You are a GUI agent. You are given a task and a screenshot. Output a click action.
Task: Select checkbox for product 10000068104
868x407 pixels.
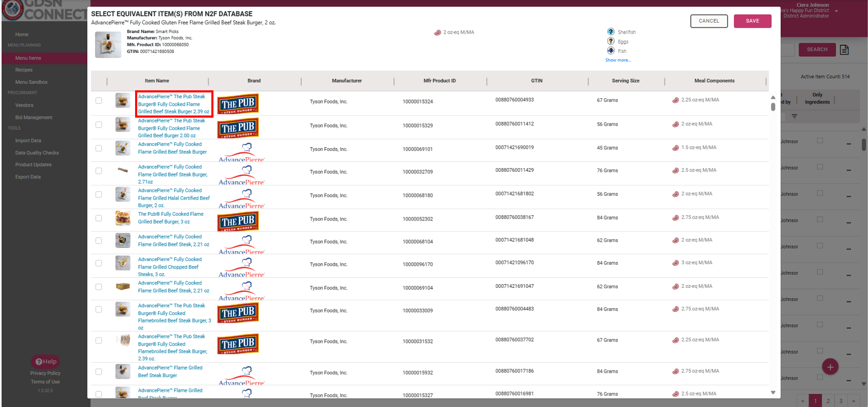click(x=99, y=241)
